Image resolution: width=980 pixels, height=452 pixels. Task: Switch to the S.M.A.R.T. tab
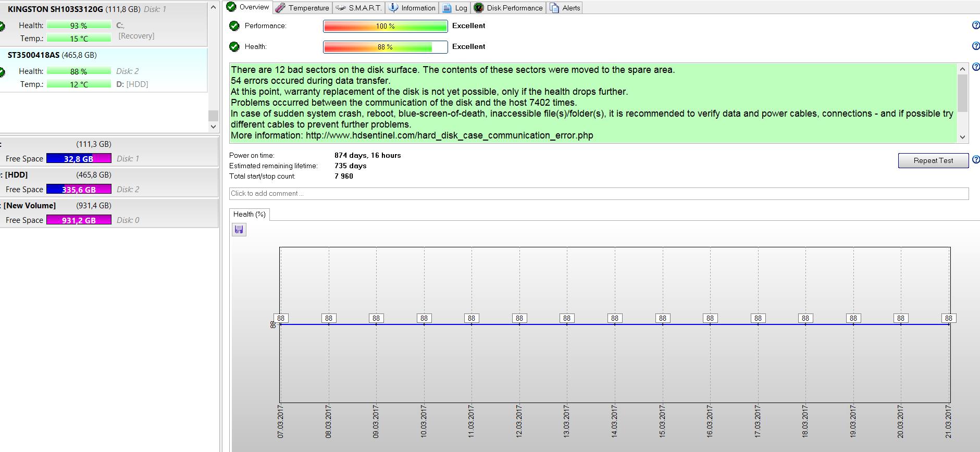tap(359, 8)
